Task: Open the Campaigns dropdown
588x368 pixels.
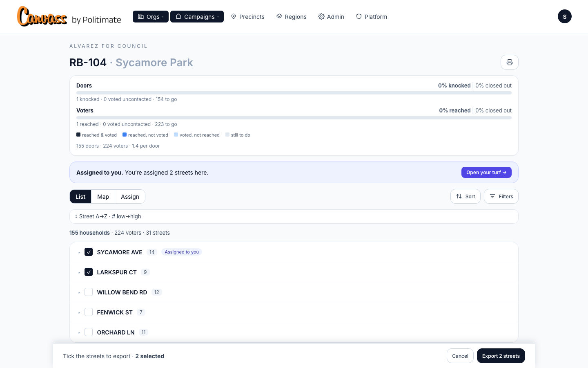Action: (x=197, y=17)
